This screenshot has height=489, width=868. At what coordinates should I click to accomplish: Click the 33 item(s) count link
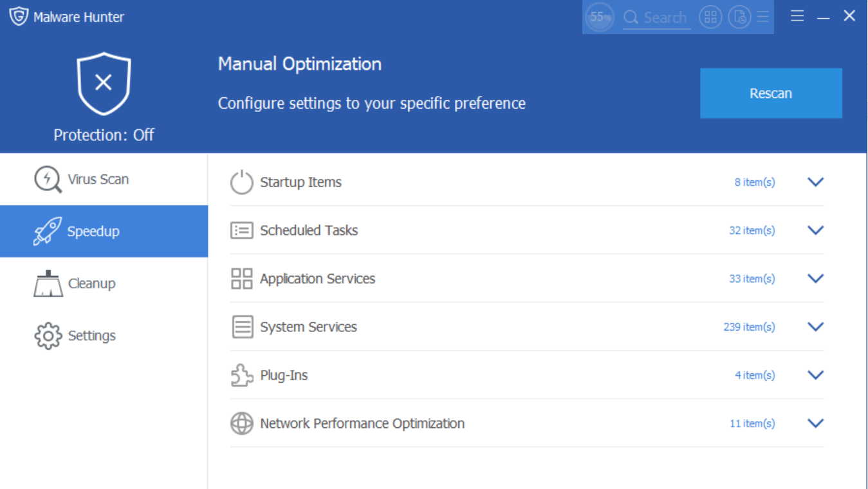752,279
